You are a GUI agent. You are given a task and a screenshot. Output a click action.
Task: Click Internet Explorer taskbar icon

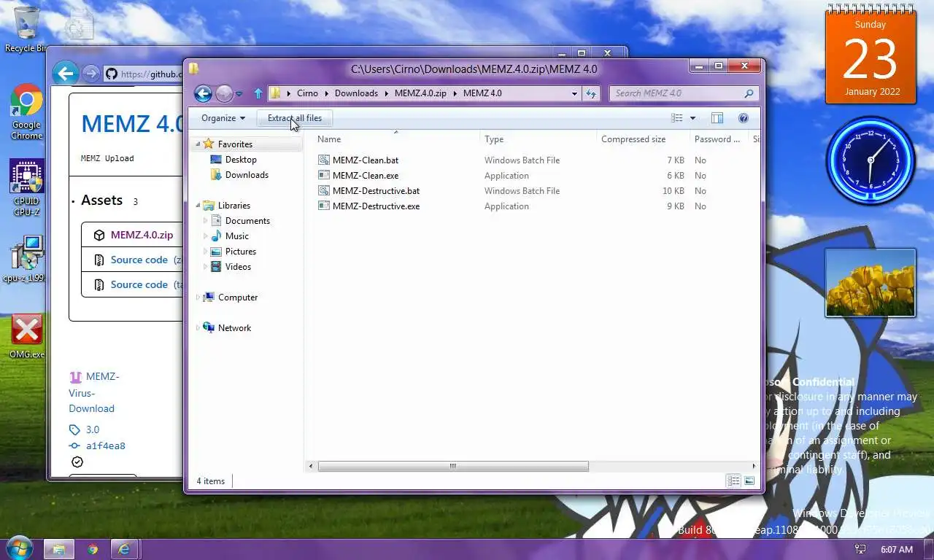[125, 549]
